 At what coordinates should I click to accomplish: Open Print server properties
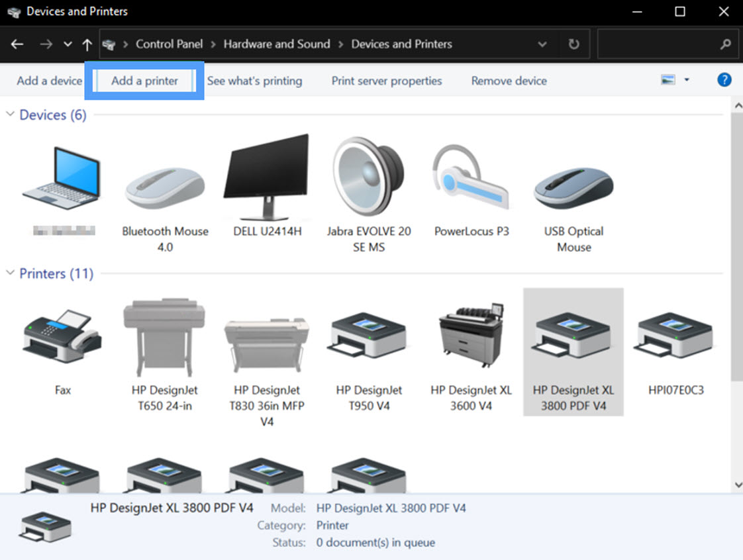click(x=387, y=81)
